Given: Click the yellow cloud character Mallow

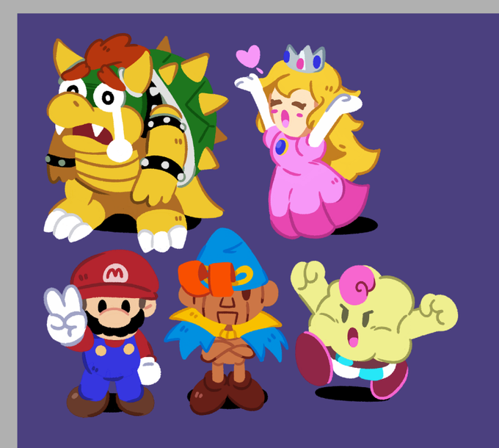Looking at the screenshot, I should (374, 330).
